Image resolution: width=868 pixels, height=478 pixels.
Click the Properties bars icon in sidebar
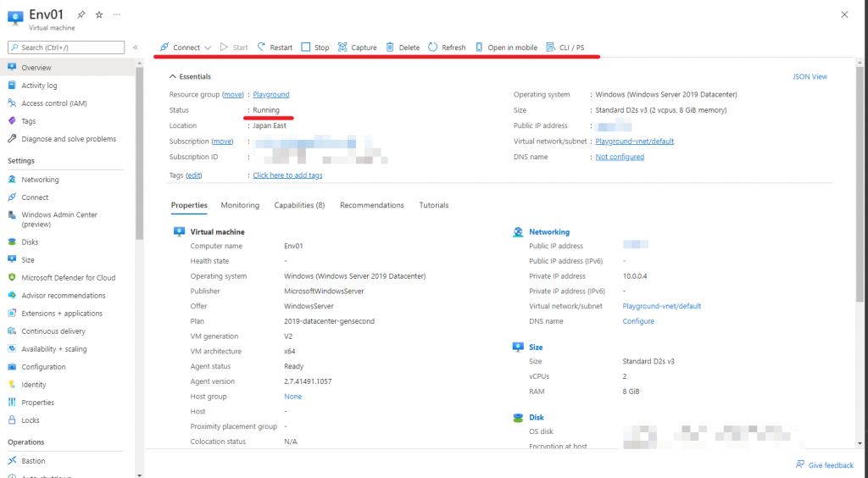coord(12,403)
